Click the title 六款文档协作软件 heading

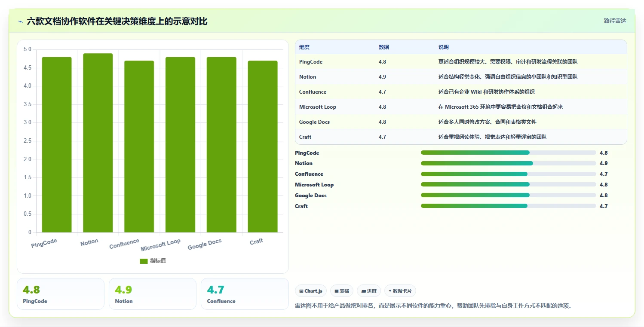(x=117, y=21)
